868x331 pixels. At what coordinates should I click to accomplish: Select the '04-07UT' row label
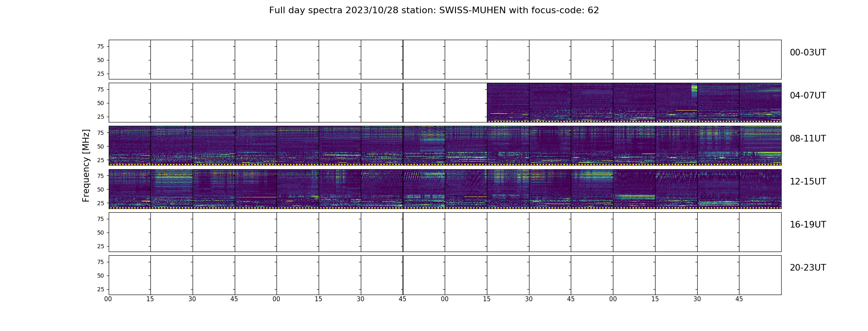coord(808,96)
